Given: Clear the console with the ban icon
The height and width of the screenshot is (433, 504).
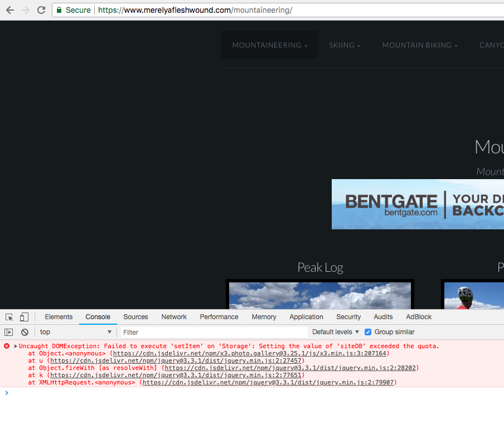Looking at the screenshot, I should click(25, 332).
